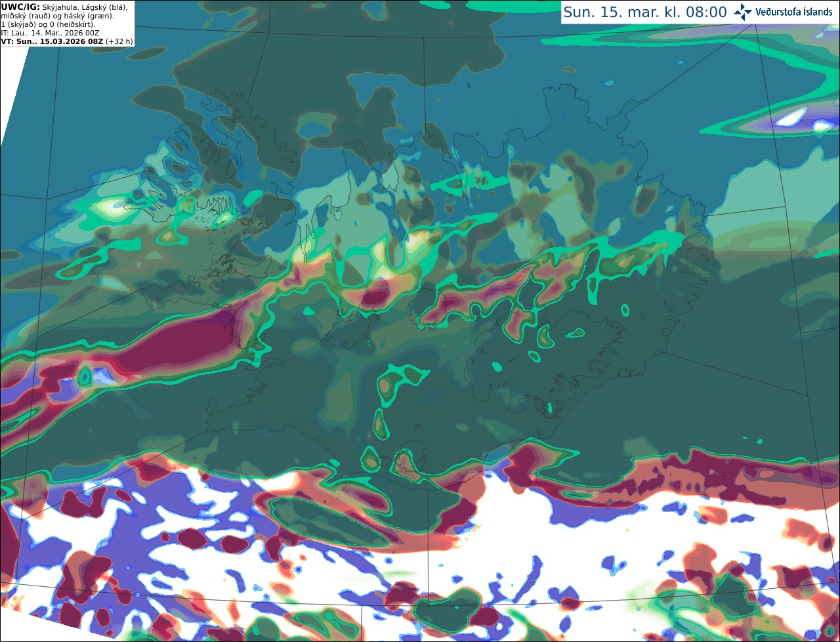
Task: Click the 'UWC/IG: Skýjahula' legend title line
Action: click(65, 7)
